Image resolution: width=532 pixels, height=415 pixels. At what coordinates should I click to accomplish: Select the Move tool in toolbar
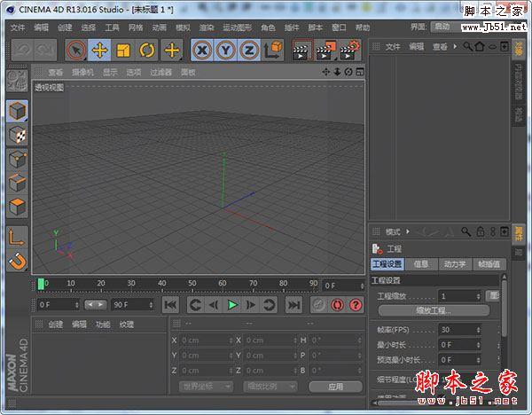pos(100,51)
